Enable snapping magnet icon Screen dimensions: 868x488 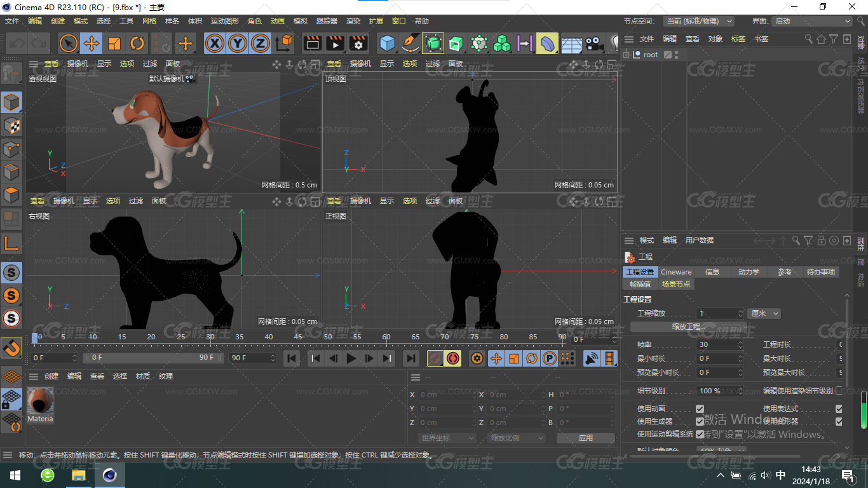(11, 347)
